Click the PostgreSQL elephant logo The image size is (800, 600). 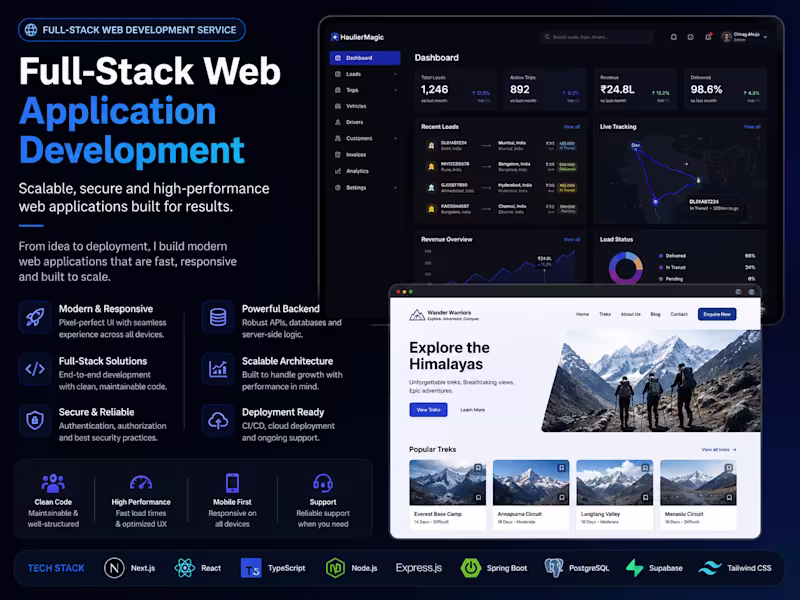[554, 568]
